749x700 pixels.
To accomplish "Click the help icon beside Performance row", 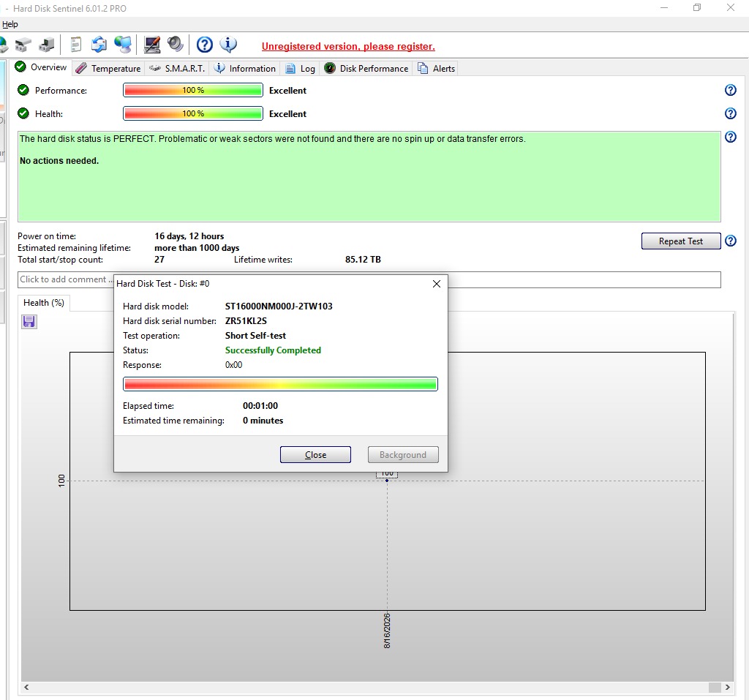I will click(731, 90).
